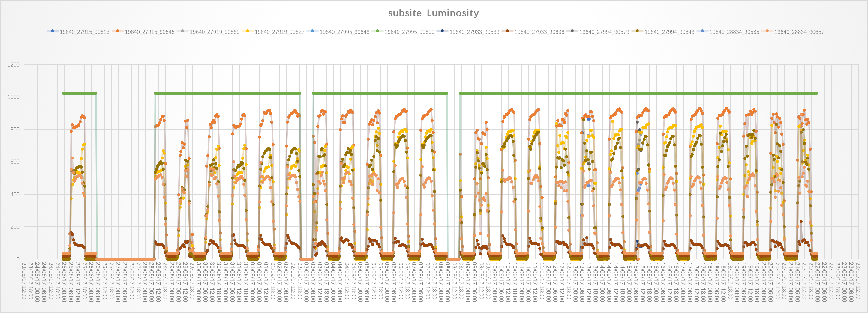Click legend entry 19640_28834_90585
Viewport: 868px width, 313px height.
coord(728,32)
